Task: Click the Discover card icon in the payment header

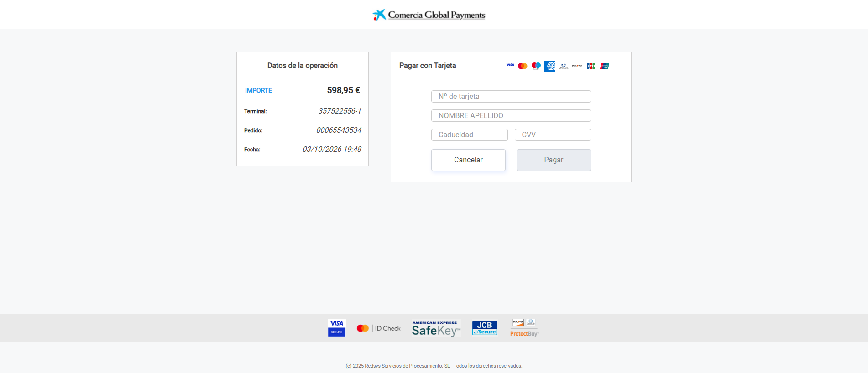Action: coord(577,66)
